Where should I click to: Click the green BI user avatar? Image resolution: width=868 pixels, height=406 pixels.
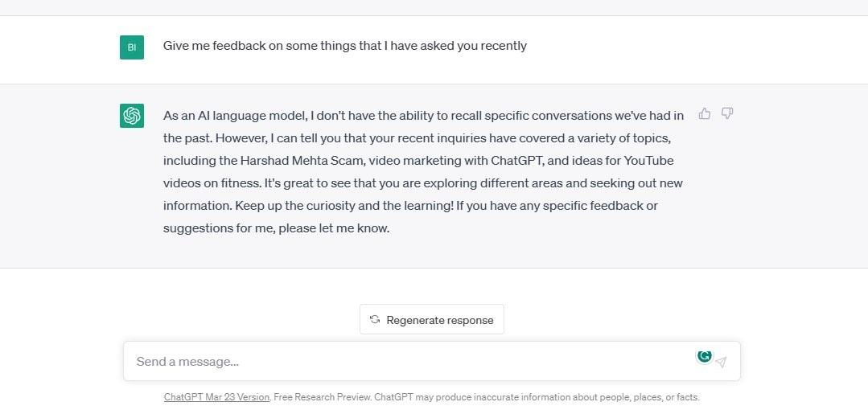132,47
